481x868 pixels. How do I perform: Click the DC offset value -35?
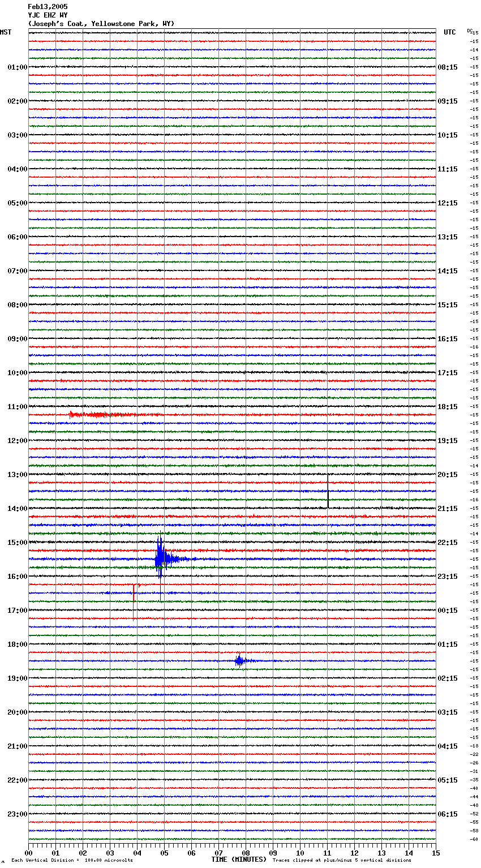point(474,780)
